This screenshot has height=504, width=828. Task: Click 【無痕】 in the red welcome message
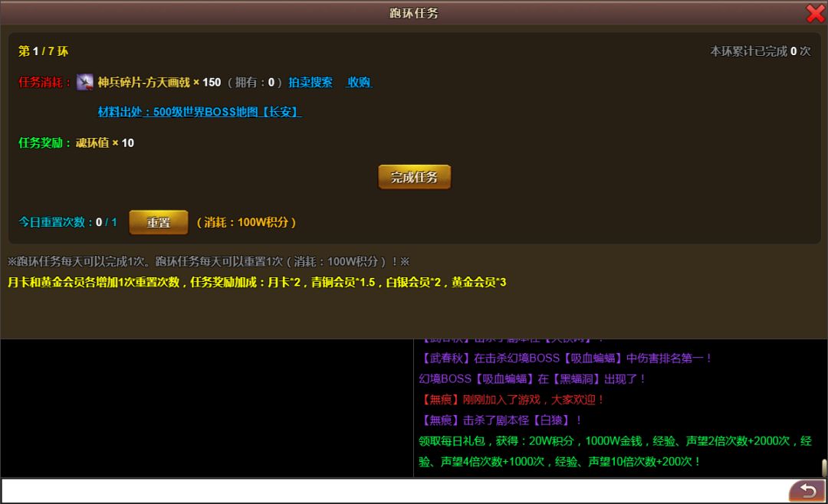[440, 399]
